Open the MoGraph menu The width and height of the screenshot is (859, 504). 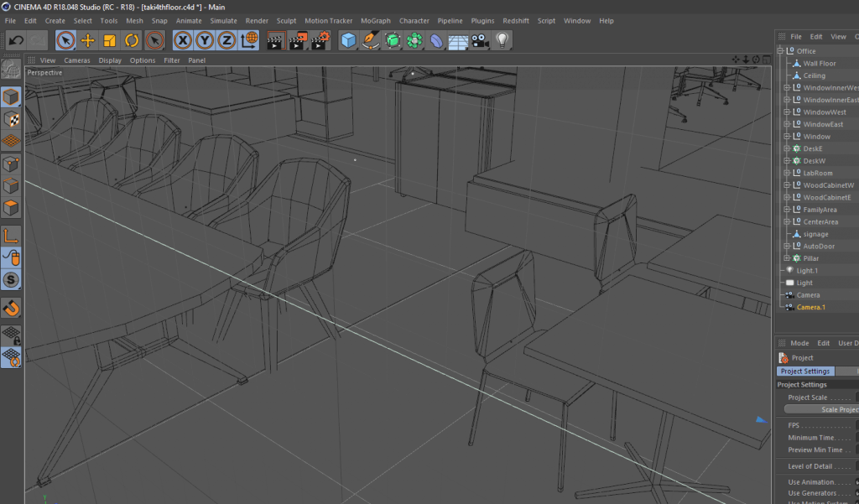(x=375, y=20)
